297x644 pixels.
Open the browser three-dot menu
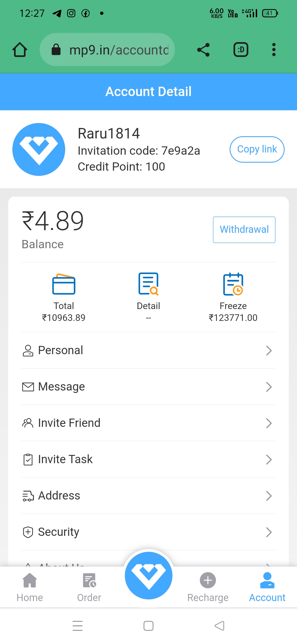tap(274, 50)
